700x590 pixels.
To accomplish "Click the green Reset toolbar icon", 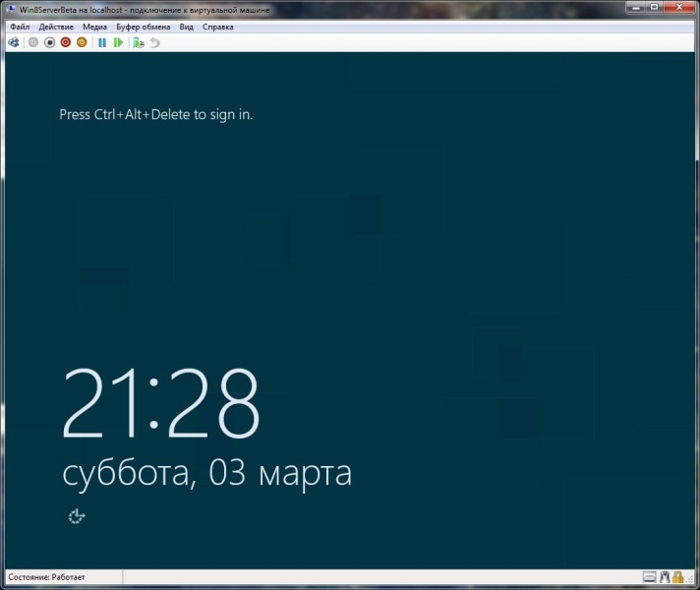I will 118,43.
